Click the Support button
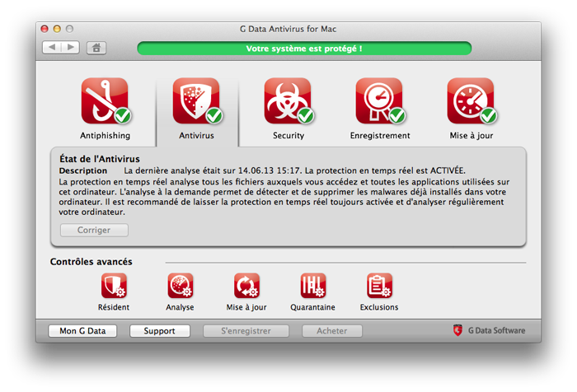 click(159, 331)
